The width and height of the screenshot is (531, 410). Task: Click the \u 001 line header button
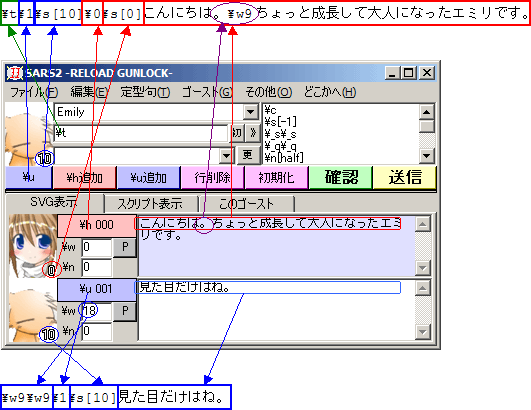[97, 289]
